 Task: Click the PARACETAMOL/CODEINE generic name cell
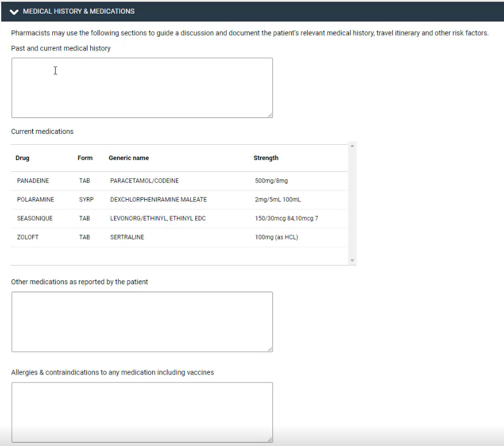[x=144, y=181]
